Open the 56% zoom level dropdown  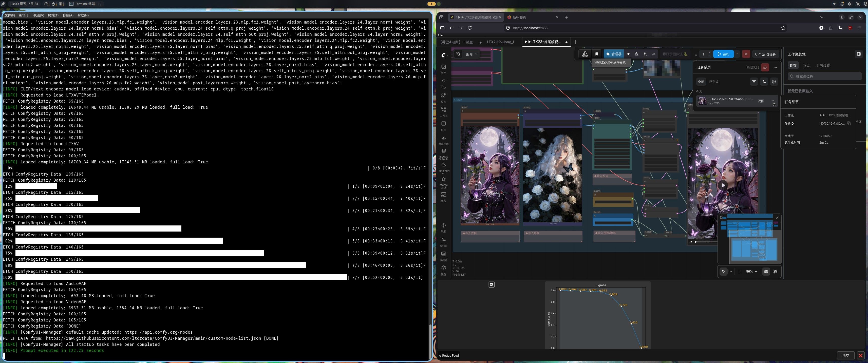(751, 271)
